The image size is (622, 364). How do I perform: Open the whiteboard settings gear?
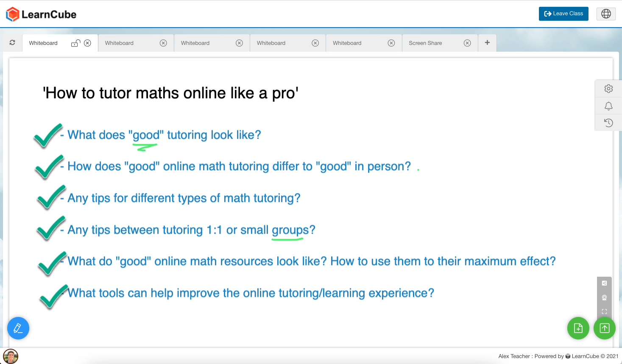coord(608,89)
